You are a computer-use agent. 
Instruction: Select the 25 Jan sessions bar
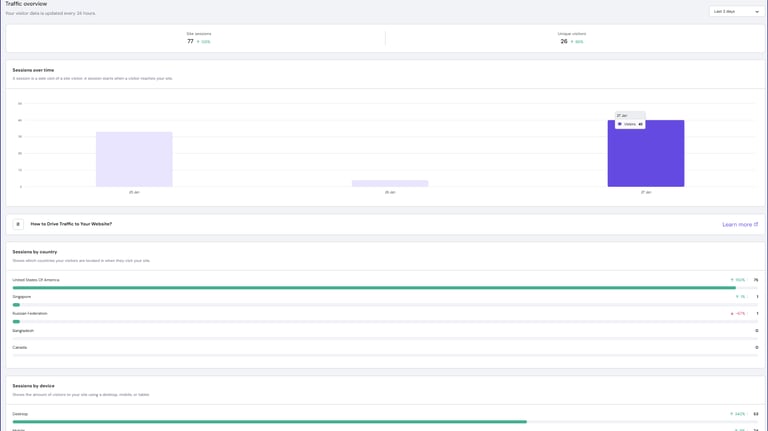pos(134,159)
